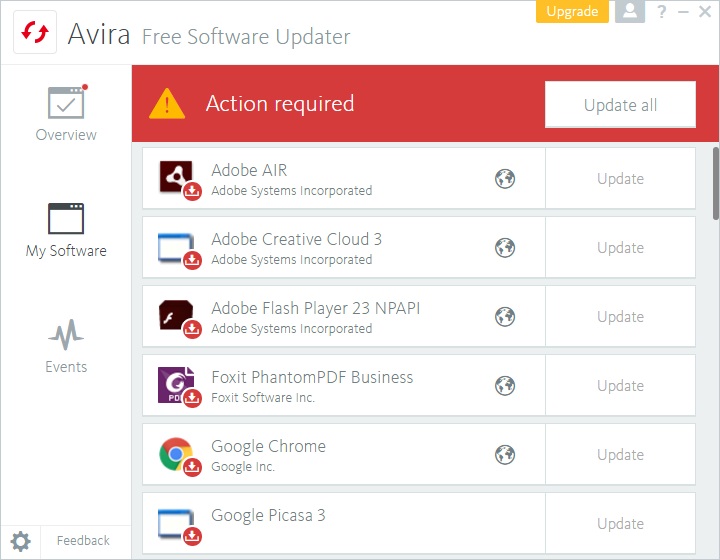Image resolution: width=720 pixels, height=560 pixels.
Task: Click the user account profile icon
Action: 630,11
